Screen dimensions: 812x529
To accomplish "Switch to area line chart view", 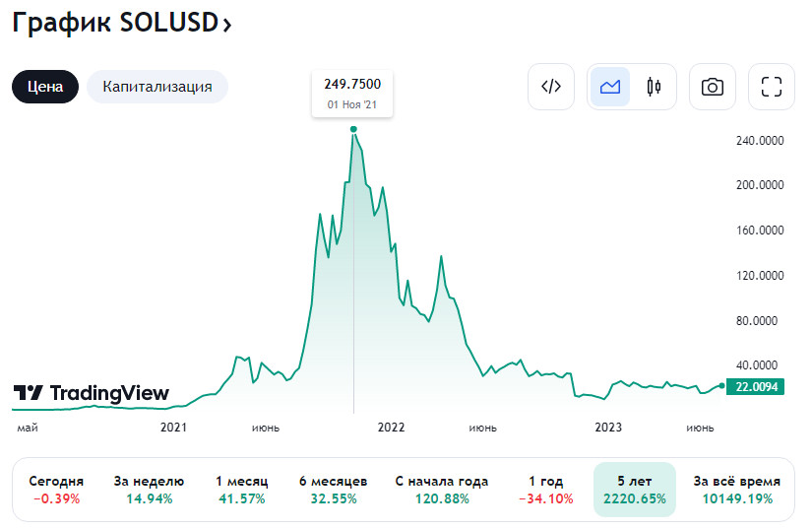I will (x=610, y=87).
